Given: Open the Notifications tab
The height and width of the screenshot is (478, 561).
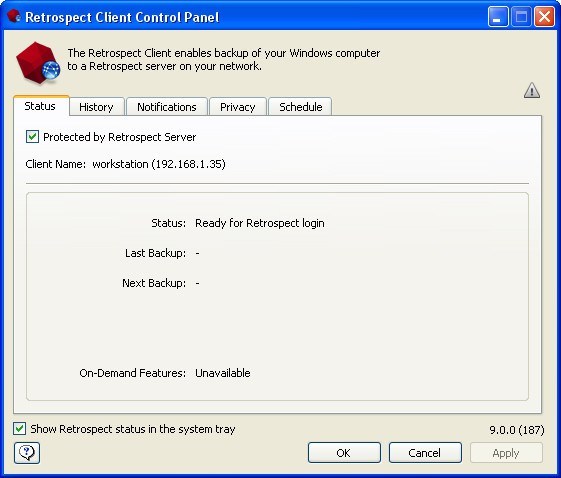Looking at the screenshot, I should click(167, 107).
